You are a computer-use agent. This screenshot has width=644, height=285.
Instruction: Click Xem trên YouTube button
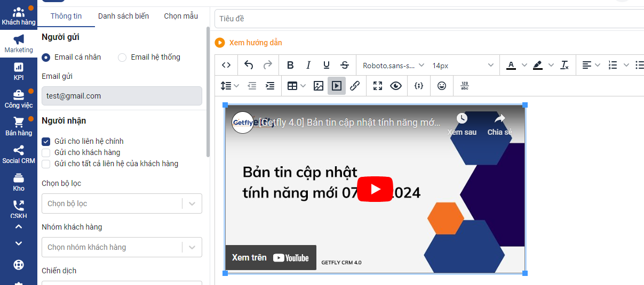pos(271,258)
